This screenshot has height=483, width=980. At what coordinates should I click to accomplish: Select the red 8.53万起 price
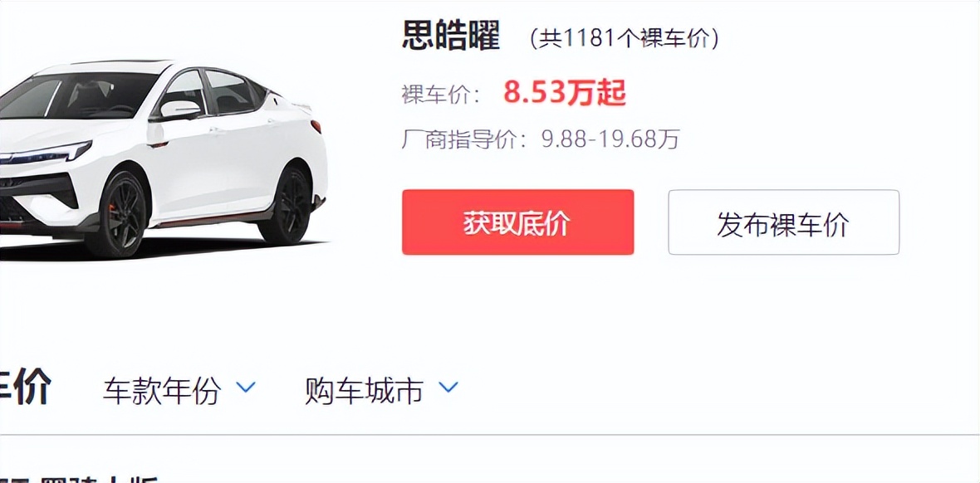[x=565, y=94]
